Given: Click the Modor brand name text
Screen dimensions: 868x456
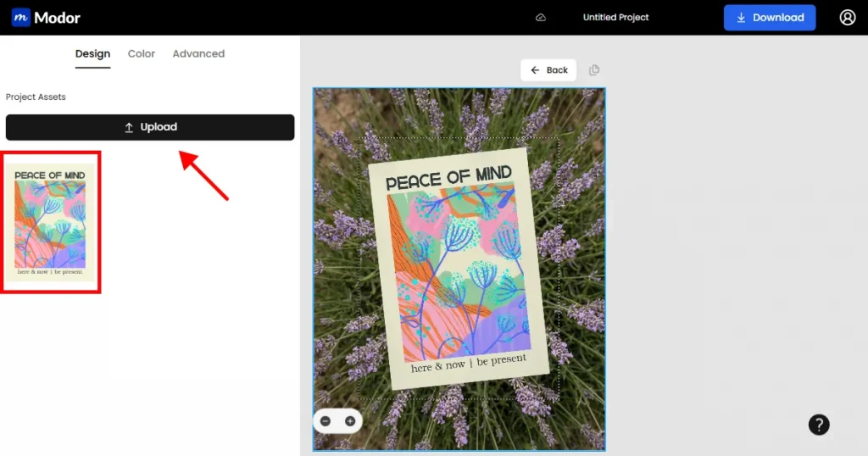Looking at the screenshot, I should pyautogui.click(x=58, y=18).
